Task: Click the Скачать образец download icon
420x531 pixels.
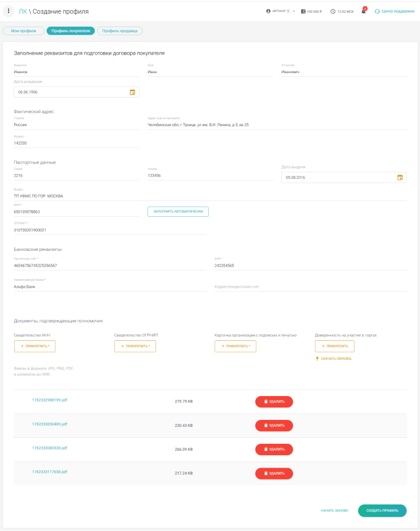Action: pyautogui.click(x=318, y=358)
